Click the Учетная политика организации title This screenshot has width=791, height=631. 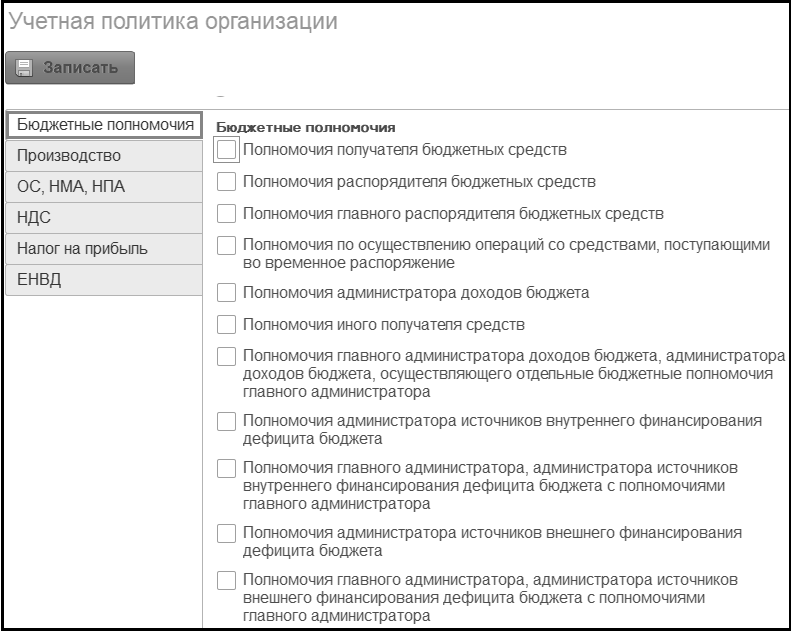[173, 22]
